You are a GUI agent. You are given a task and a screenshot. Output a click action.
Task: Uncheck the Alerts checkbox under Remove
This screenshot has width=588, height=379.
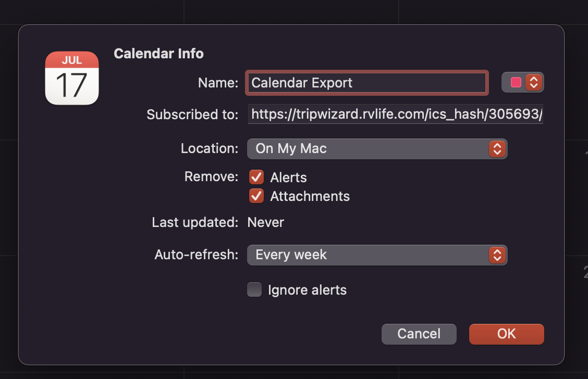click(256, 177)
